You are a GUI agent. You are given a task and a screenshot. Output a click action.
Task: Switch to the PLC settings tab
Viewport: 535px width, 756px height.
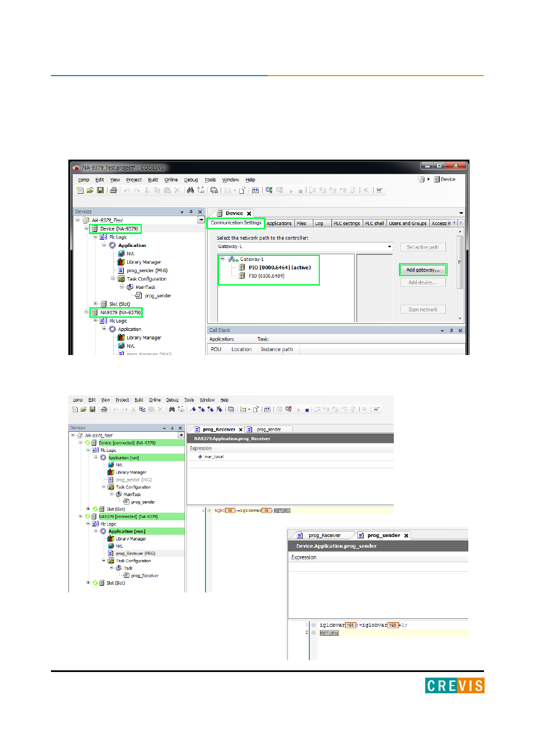347,223
